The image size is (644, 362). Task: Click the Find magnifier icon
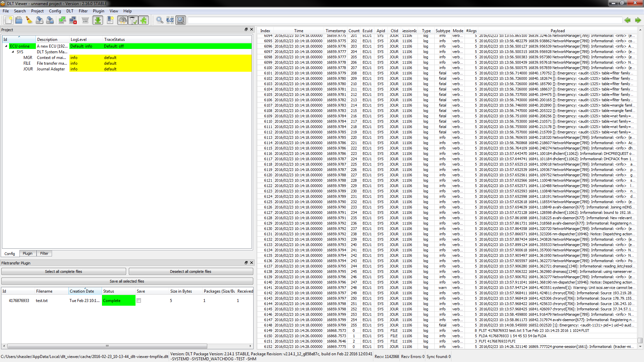pyautogui.click(x=160, y=20)
